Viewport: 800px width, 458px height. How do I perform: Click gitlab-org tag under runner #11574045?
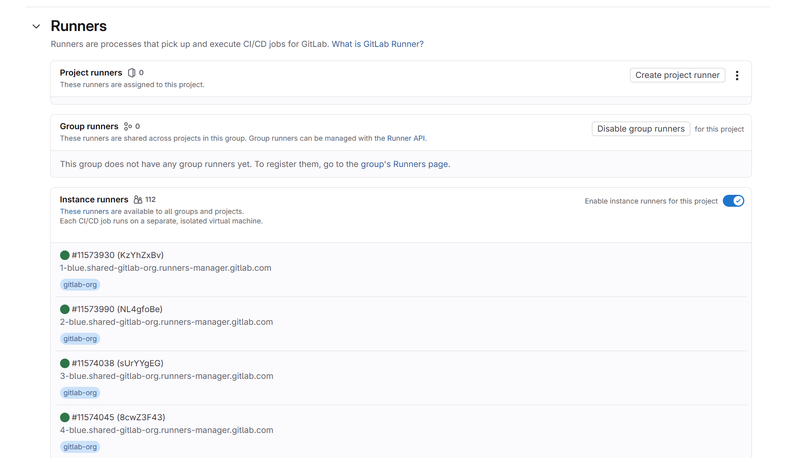pyautogui.click(x=80, y=447)
